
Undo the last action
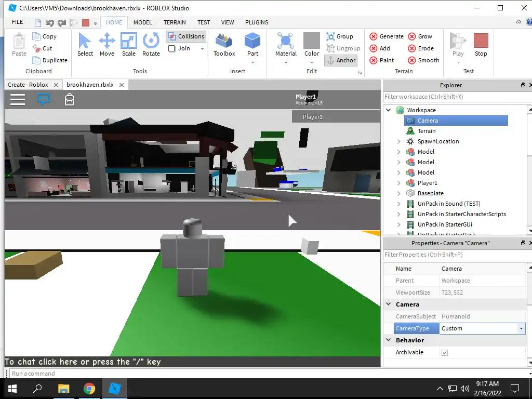point(49,23)
